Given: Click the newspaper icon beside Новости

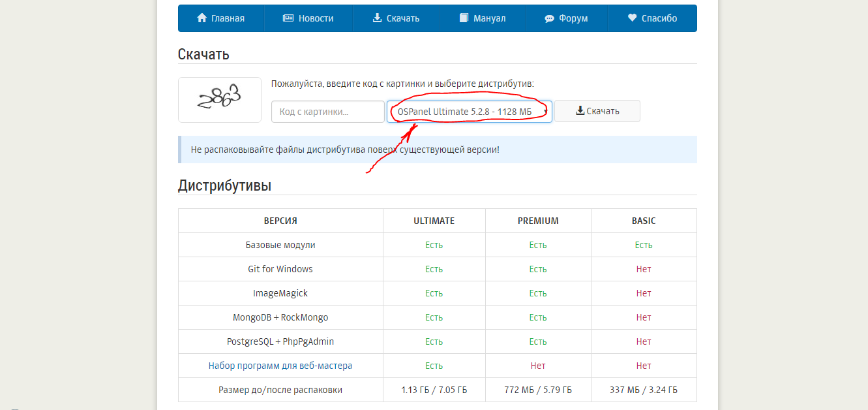Looking at the screenshot, I should (288, 18).
